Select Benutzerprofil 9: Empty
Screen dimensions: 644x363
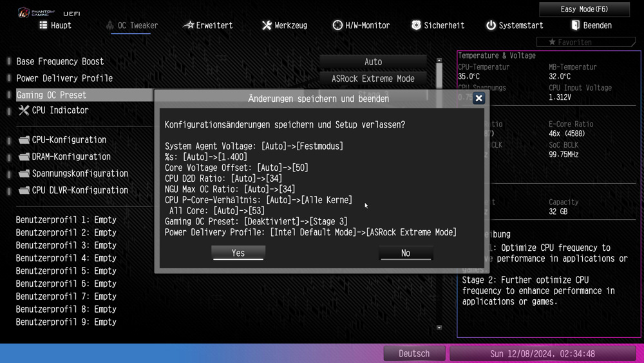click(x=66, y=322)
